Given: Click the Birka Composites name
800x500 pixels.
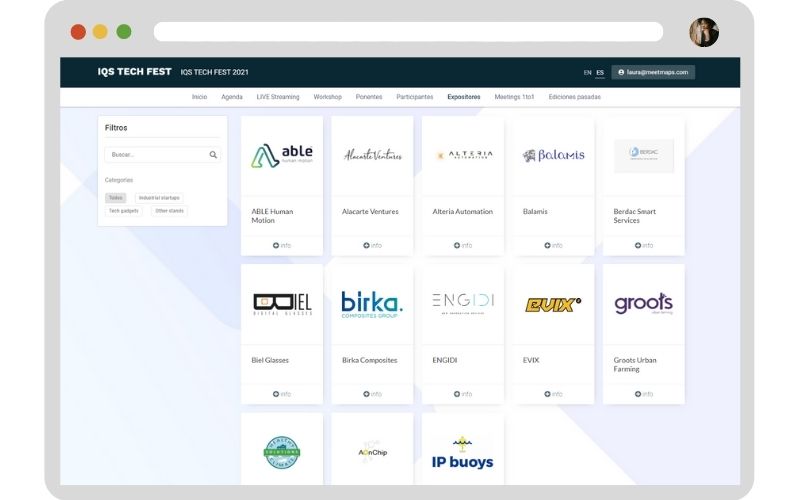Looking at the screenshot, I should pos(369,360).
